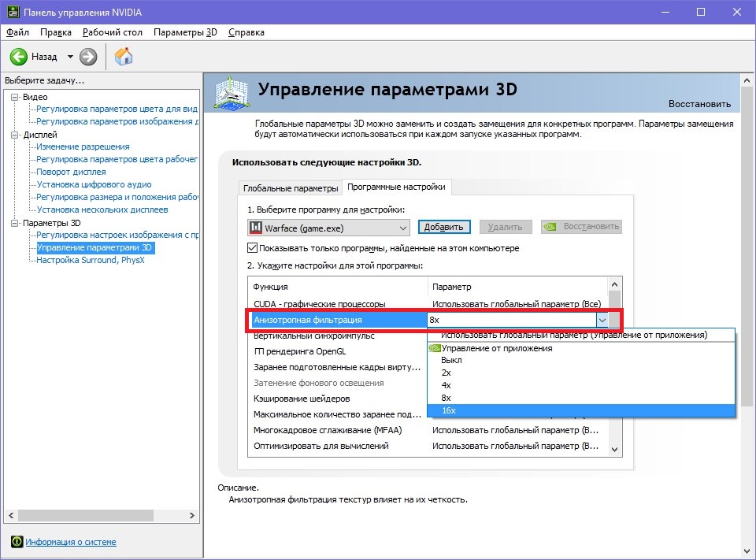
Task: Open the Back history dropdown arrow
Action: click(70, 57)
